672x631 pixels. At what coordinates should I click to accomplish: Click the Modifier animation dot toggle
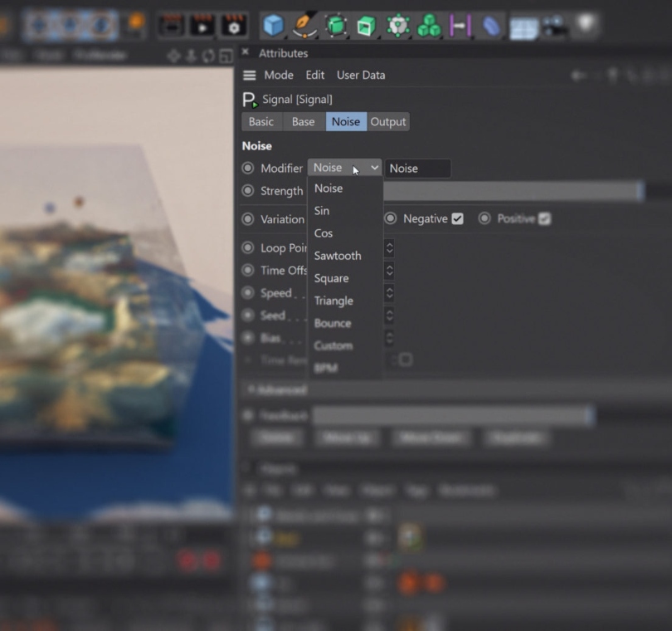pyautogui.click(x=248, y=168)
